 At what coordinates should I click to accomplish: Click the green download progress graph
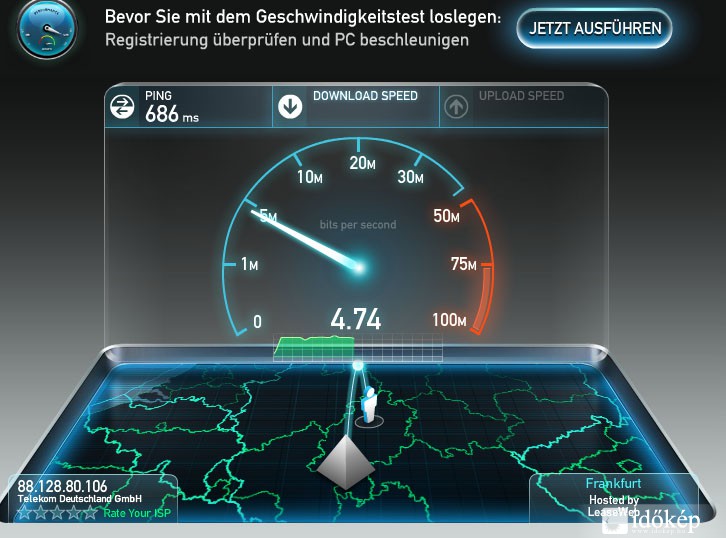pyautogui.click(x=314, y=347)
